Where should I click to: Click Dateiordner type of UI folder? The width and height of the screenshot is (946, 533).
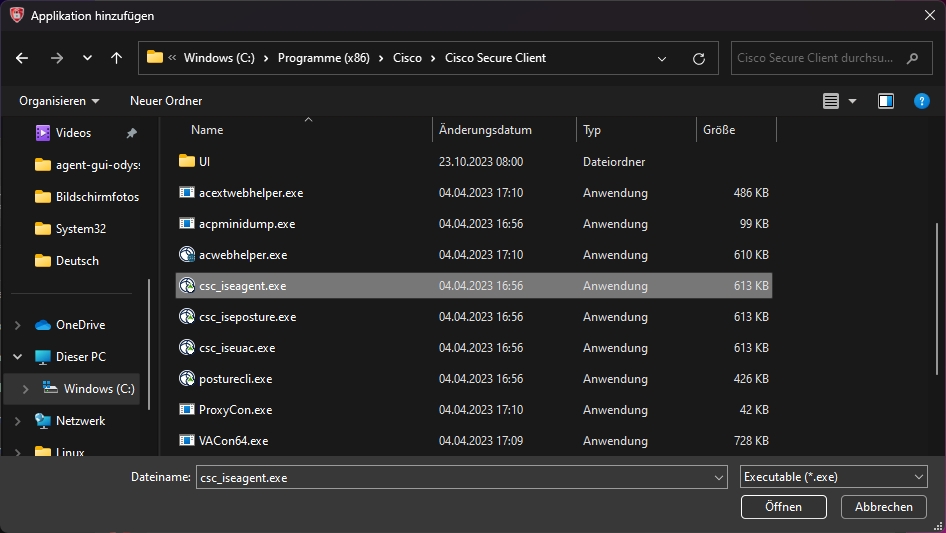click(x=614, y=162)
